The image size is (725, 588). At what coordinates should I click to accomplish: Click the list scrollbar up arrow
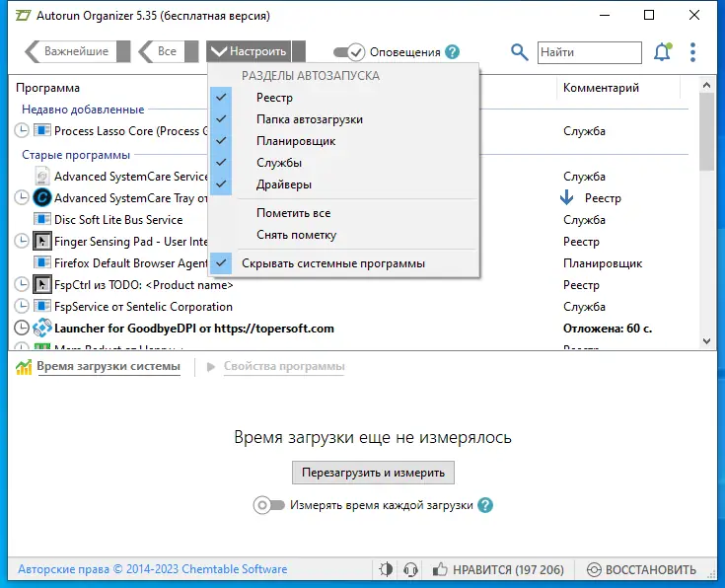[706, 85]
